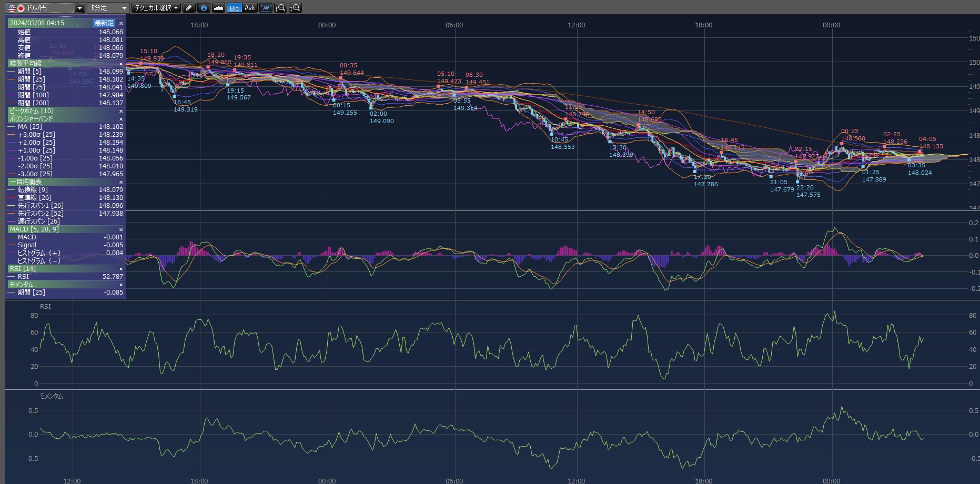
Task: Toggle the 最新足 latest bar button
Action: coord(104,23)
